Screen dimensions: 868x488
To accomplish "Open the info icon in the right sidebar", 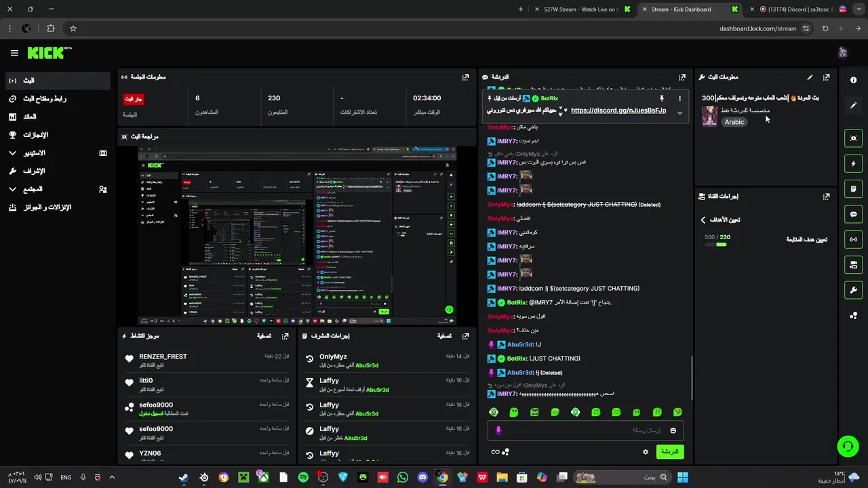I will 853,80.
